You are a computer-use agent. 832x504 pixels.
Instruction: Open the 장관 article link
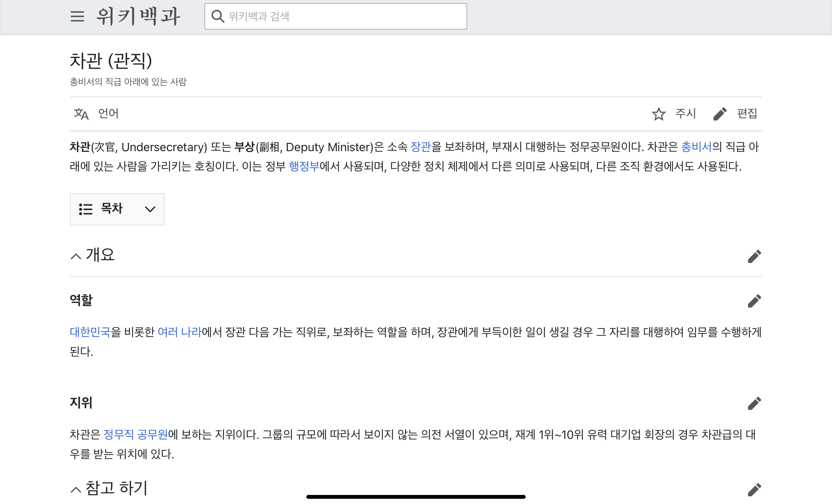tap(421, 147)
